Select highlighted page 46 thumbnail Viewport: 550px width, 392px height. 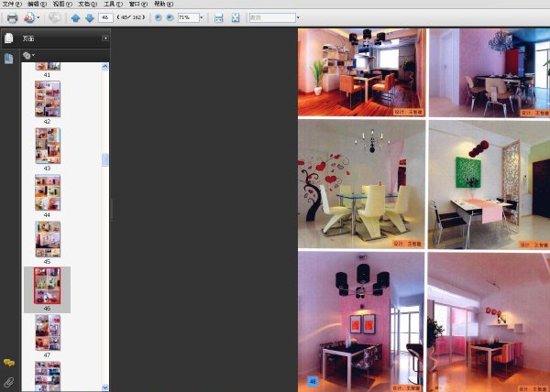[x=48, y=286]
